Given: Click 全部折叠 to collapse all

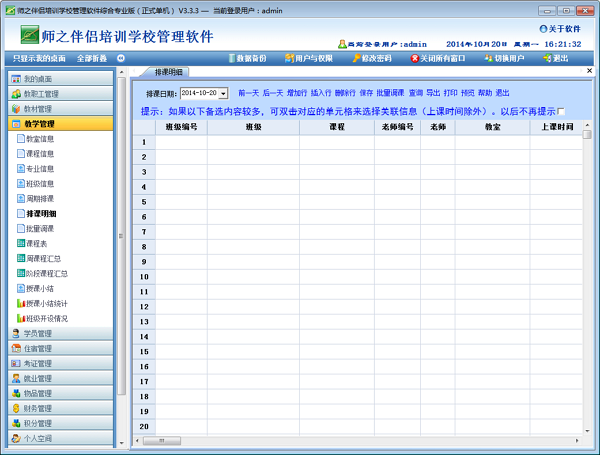Looking at the screenshot, I should tap(92, 58).
